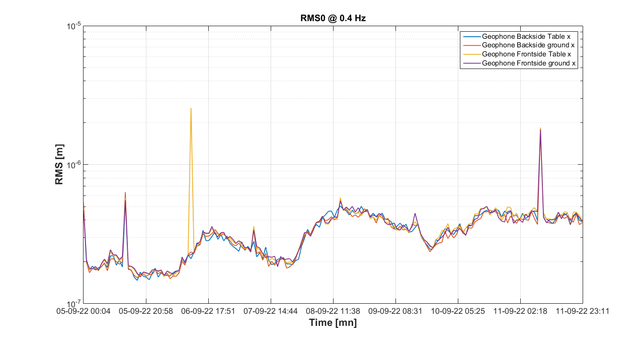Viewport: 644px width, 341px height.
Task: Click the yellow line sample in legend
Action: coord(471,54)
